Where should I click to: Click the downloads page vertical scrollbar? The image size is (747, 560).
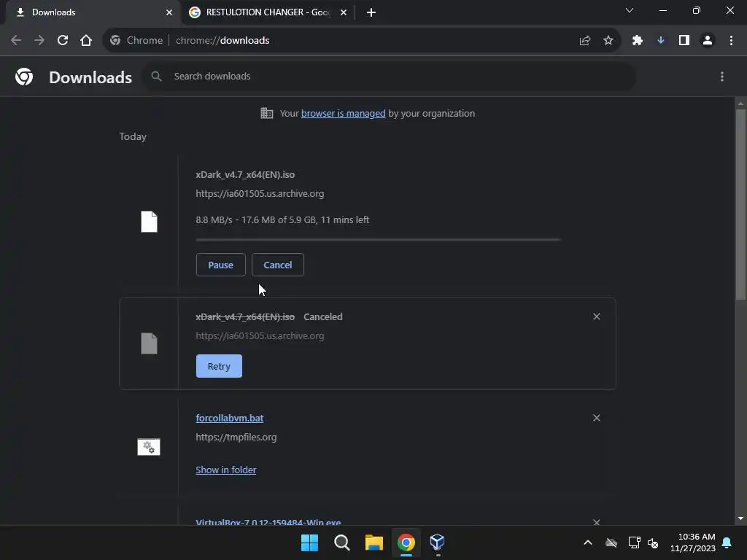(x=740, y=205)
